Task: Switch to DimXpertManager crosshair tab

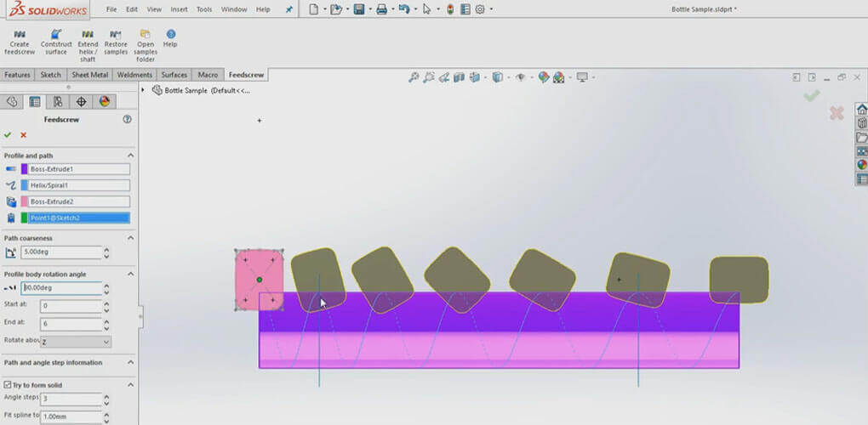Action: point(82,101)
